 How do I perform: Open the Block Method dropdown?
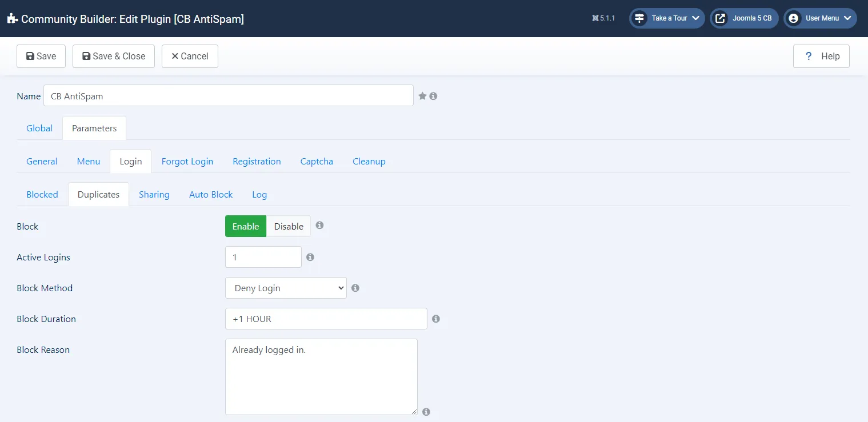[x=286, y=288]
